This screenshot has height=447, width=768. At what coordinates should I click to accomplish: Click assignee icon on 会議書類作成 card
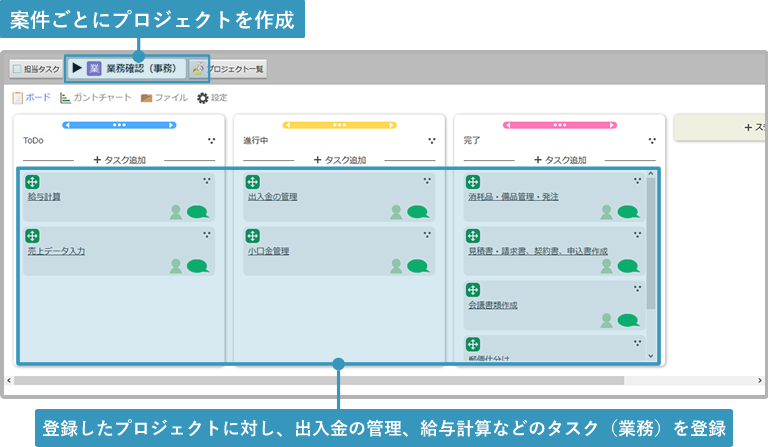(x=606, y=320)
